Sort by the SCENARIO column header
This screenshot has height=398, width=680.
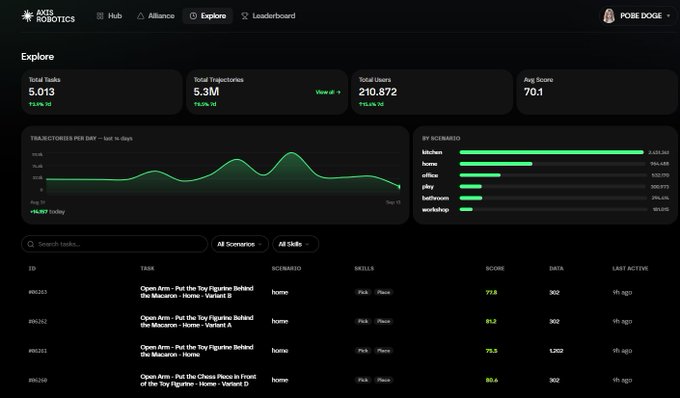pos(286,268)
